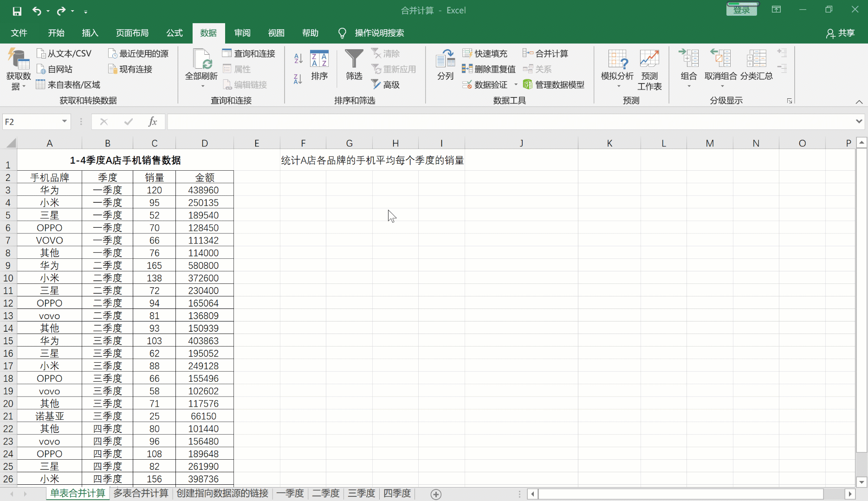The image size is (868, 501).
Task: Expand the Undo history dropdown arrow
Action: pos(48,11)
